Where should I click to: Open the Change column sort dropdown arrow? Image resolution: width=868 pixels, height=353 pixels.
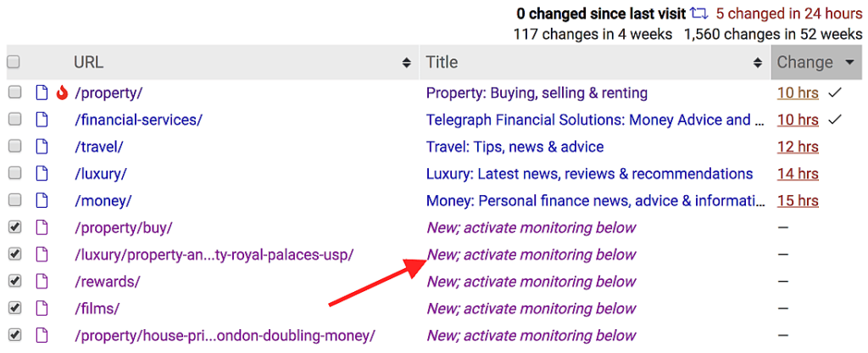click(x=849, y=63)
